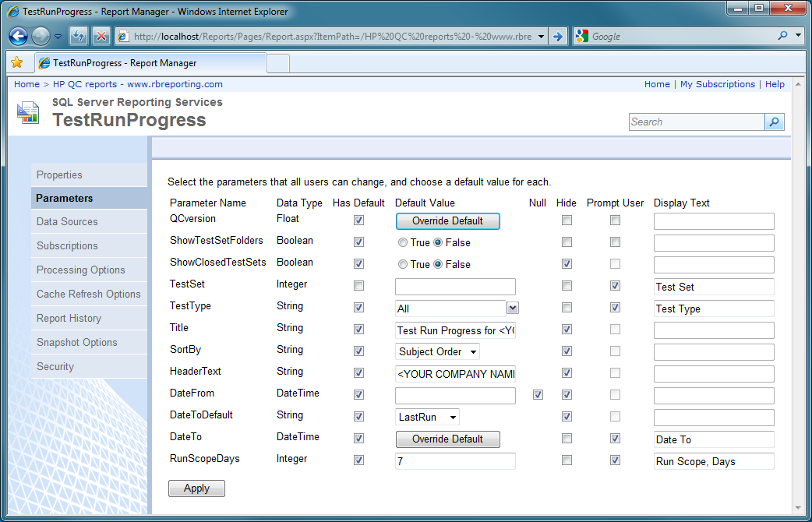Image resolution: width=812 pixels, height=522 pixels.
Task: Refresh the page using the Refresh icon
Action: coord(78,36)
